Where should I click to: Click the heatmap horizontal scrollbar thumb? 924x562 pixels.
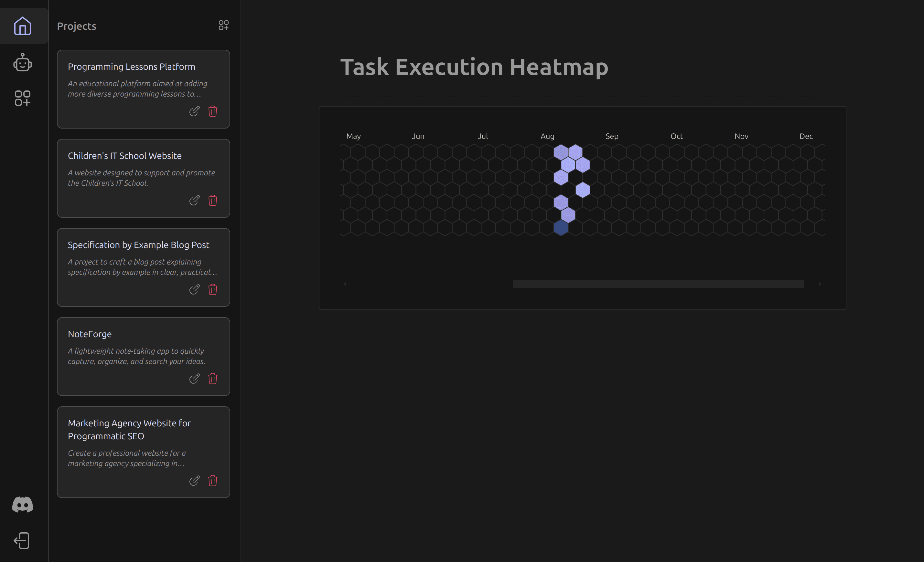point(658,284)
